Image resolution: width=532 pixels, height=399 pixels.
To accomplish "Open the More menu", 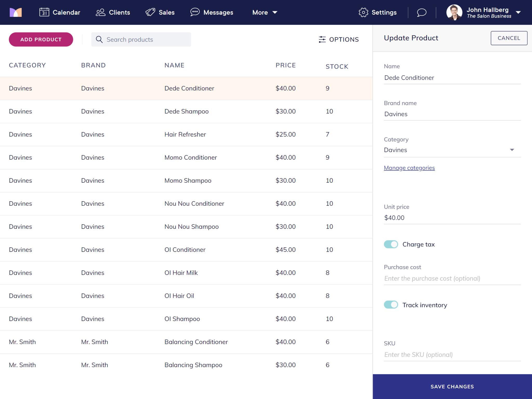I will 265,12.
